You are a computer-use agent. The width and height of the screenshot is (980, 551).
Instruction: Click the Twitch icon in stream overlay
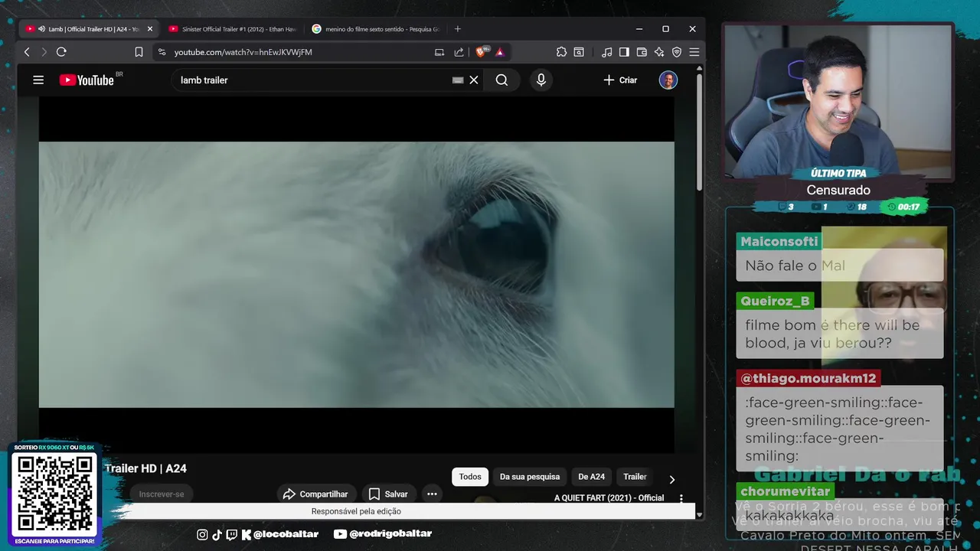[x=232, y=534]
